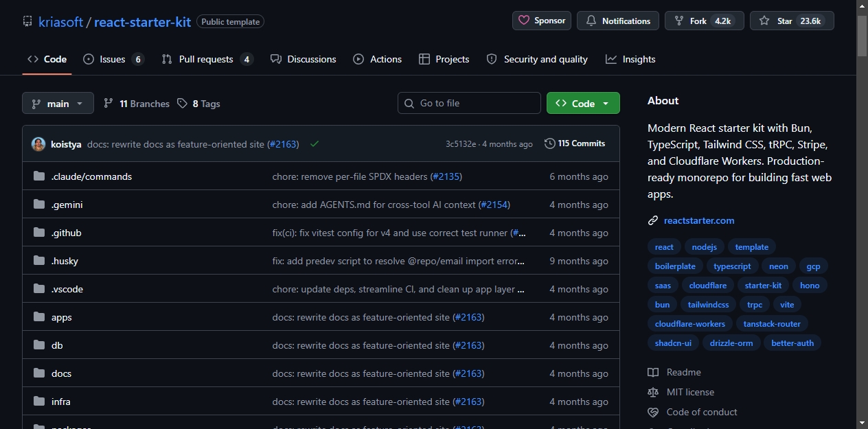This screenshot has height=429, width=868.
Task: Star the repository with the Star button
Action: point(792,21)
